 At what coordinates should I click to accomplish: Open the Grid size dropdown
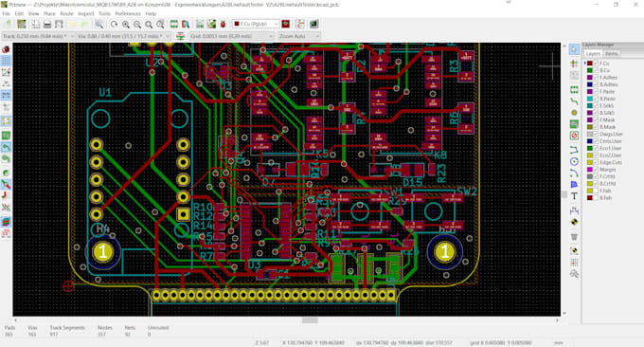232,36
